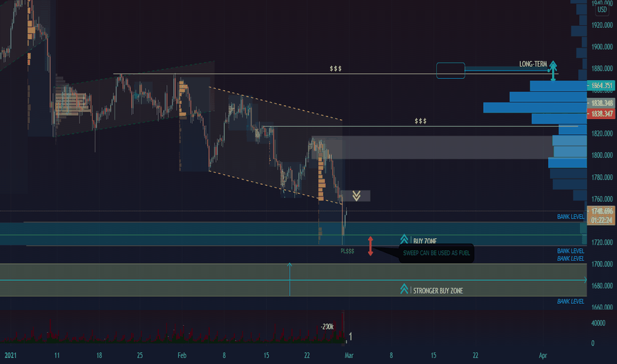Click the 2021 label on the time axis

[11, 355]
